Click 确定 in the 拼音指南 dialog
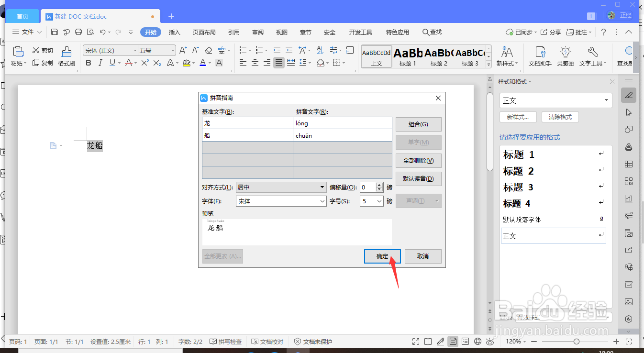The image size is (644, 353). point(382,256)
